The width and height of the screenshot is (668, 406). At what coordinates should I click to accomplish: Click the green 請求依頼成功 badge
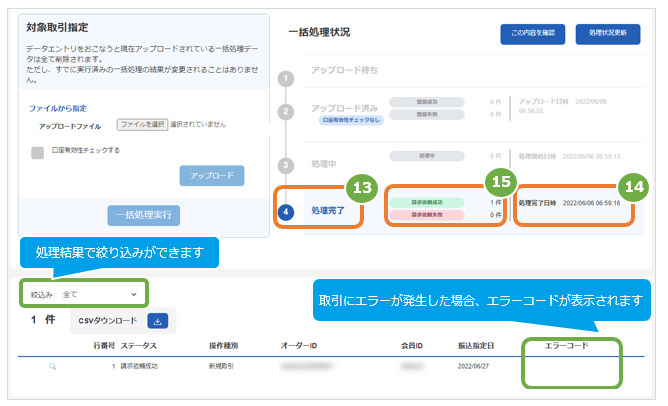click(427, 202)
